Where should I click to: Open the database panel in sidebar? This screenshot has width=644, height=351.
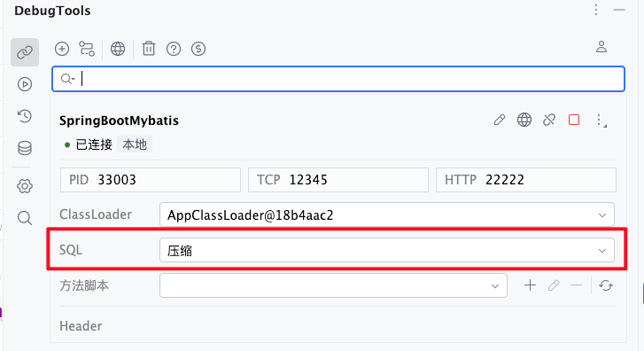click(25, 148)
